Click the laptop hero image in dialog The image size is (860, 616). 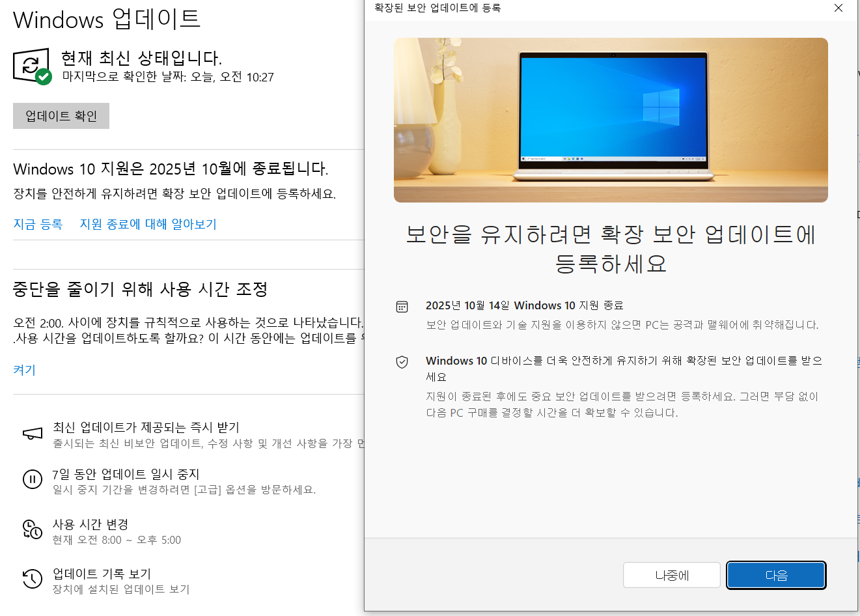(611, 120)
